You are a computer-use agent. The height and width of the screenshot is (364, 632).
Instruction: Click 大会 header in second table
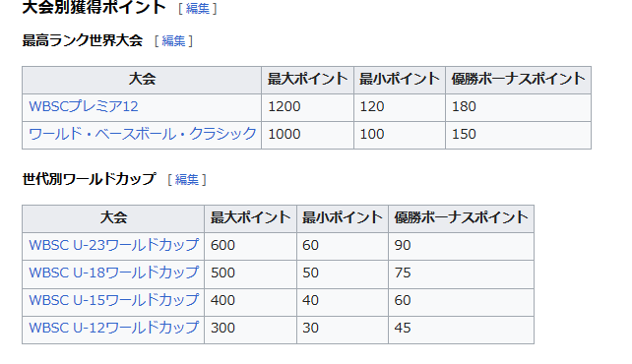pos(113,218)
